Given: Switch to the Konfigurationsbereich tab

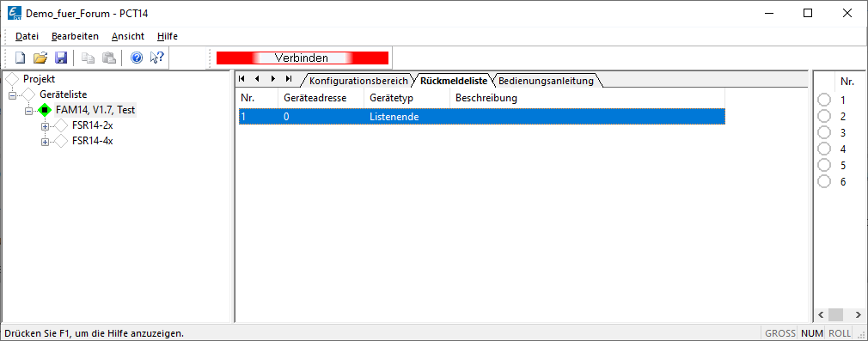Looking at the screenshot, I should [x=358, y=81].
